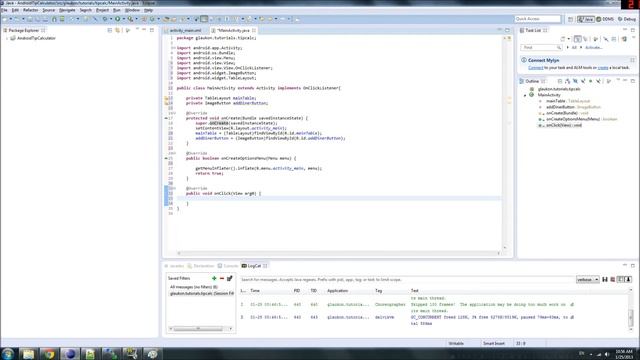Screen dimensions: 640x360
Task: Switch to the LogCat tab
Action: coord(254,266)
